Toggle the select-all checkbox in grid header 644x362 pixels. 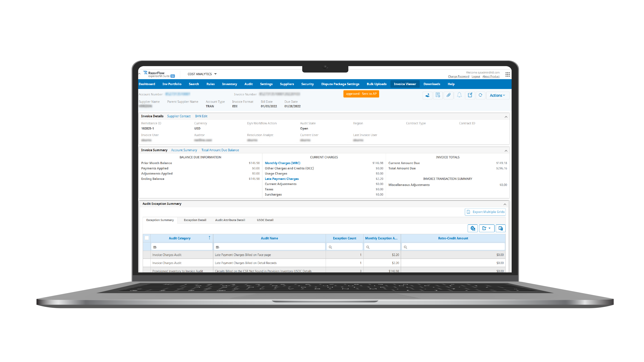pos(147,238)
